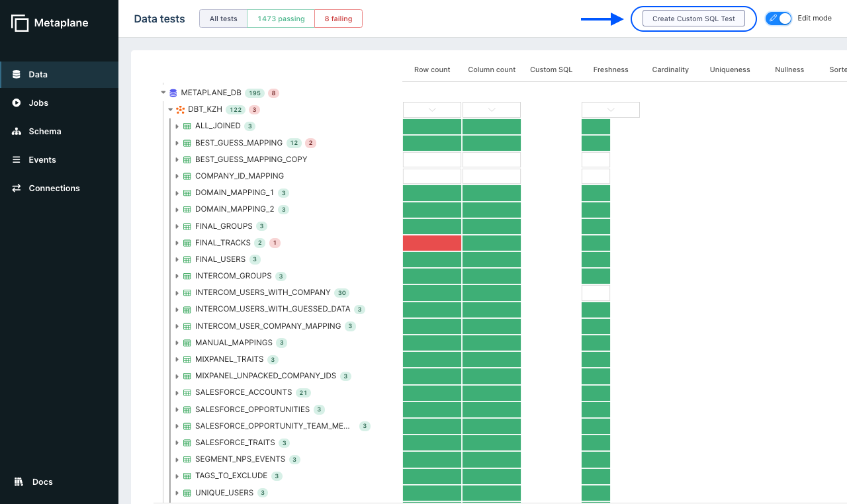Open the Schema section in sidebar
The height and width of the screenshot is (504, 847).
click(59, 132)
